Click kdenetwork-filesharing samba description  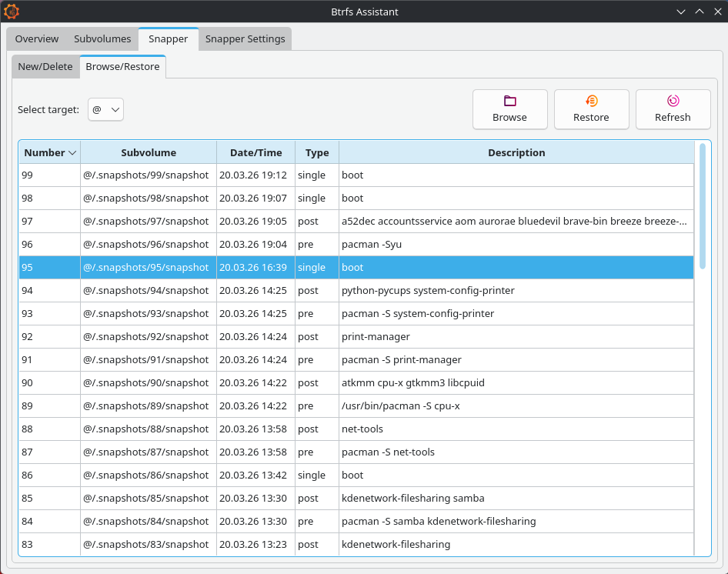click(x=516, y=499)
